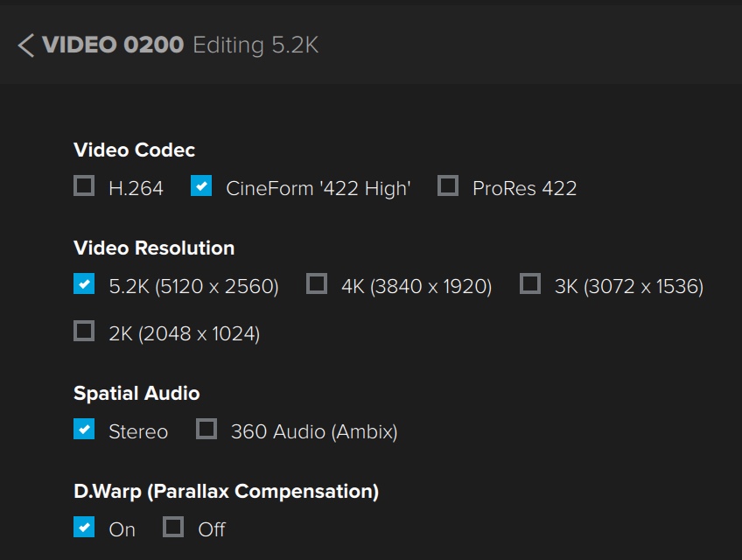Check the D.Warp Off checkbox
Screen dimensions: 742x560
coord(173,527)
